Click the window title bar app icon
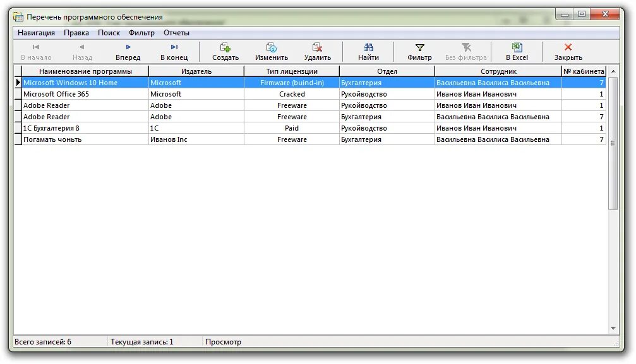 point(18,16)
